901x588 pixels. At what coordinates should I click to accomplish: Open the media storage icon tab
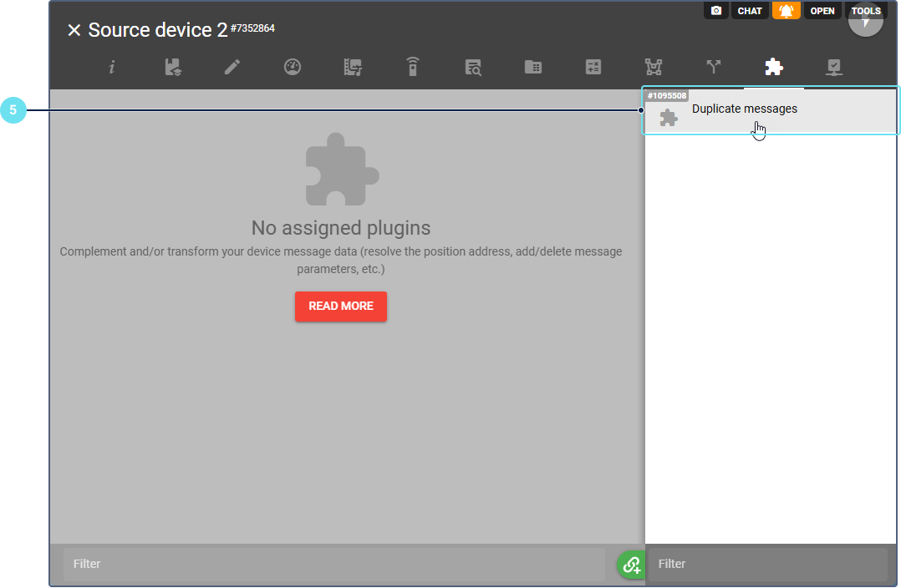coord(353,68)
